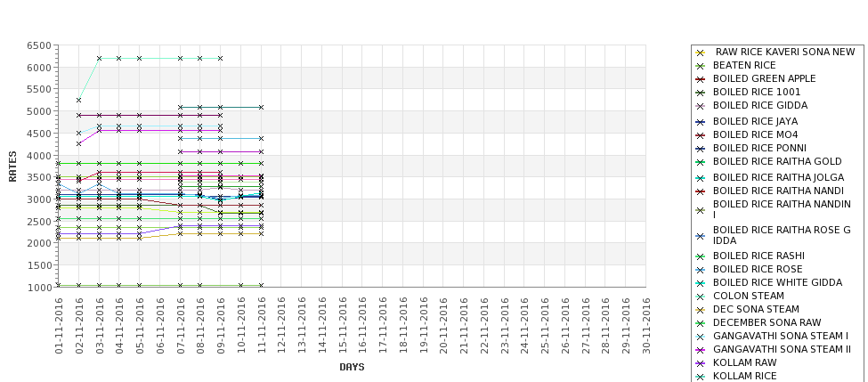Click the DAYS axis title
868x382 pixels.
click(352, 367)
